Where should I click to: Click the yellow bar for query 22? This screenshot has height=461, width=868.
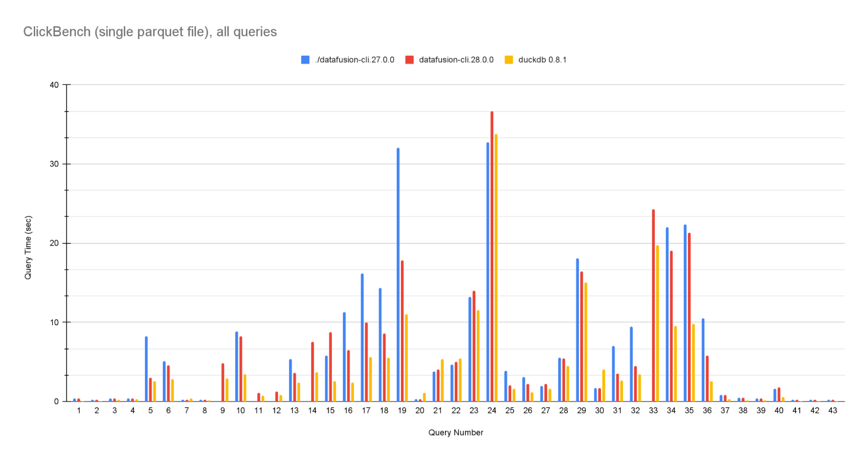460,380
